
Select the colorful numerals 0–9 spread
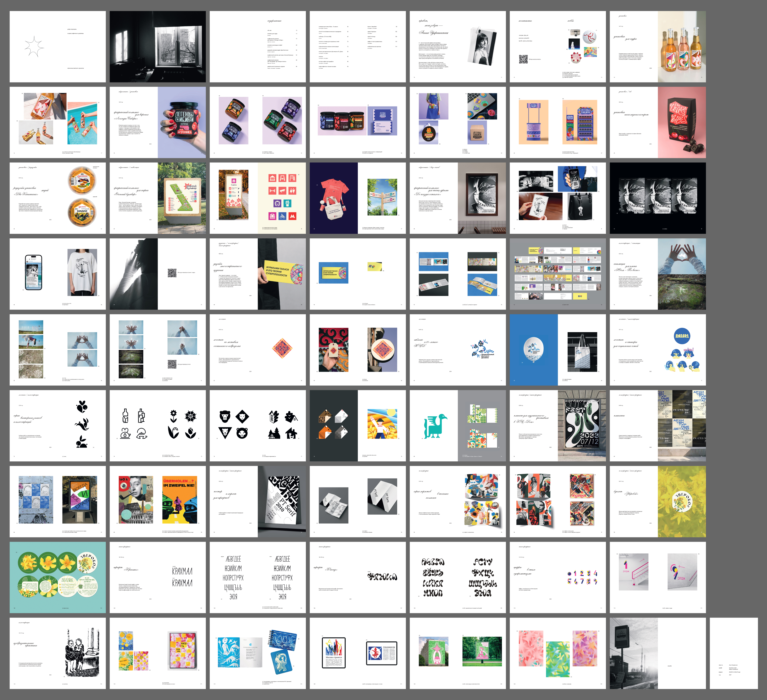point(558,577)
